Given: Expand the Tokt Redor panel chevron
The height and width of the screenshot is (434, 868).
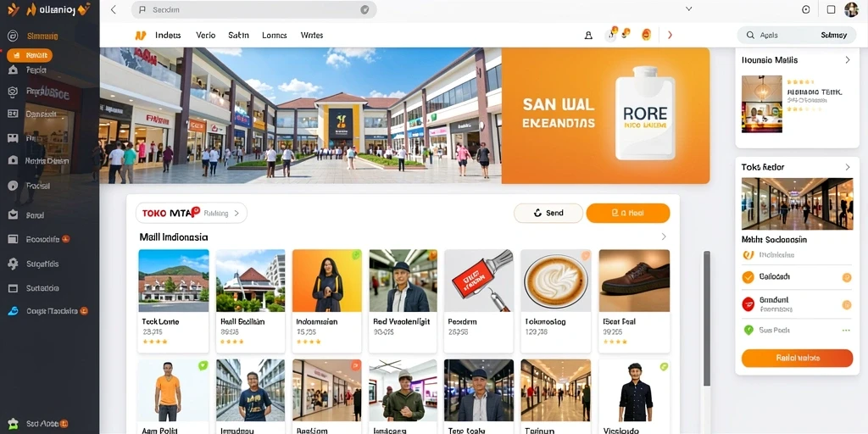Looking at the screenshot, I should pos(848,167).
